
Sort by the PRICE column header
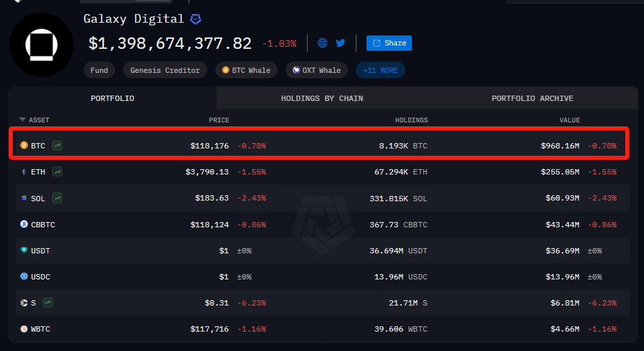tap(219, 120)
